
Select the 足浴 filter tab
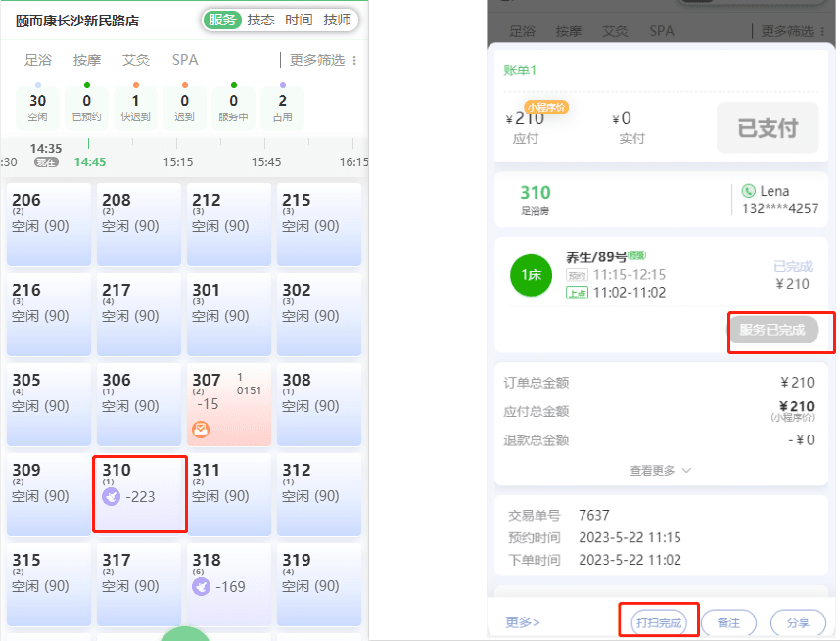pos(38,60)
